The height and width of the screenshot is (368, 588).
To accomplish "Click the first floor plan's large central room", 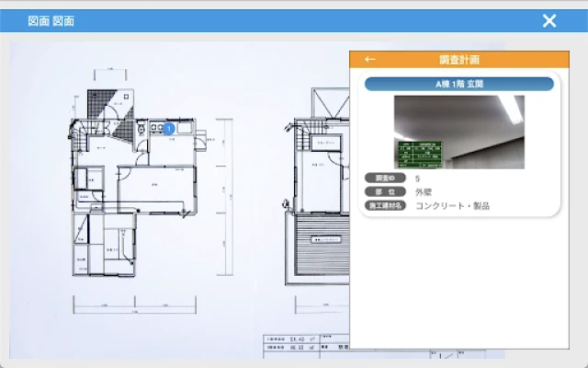I will coord(154,187).
